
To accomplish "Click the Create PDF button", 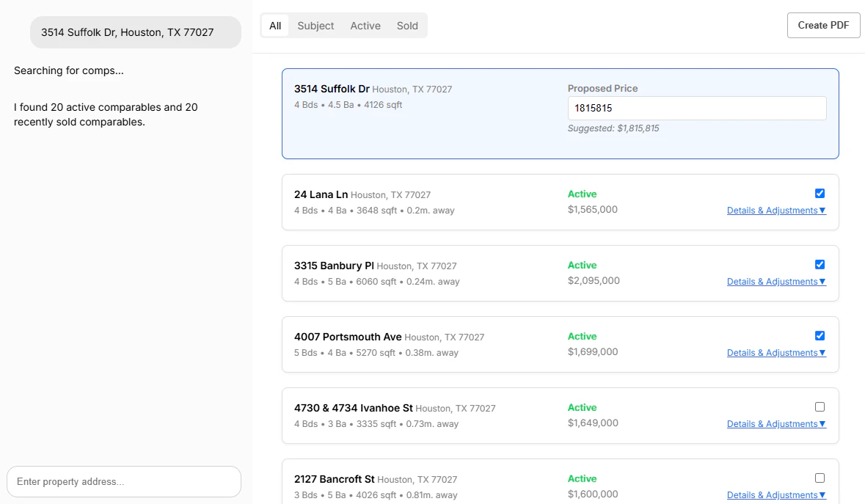I will [x=823, y=24].
